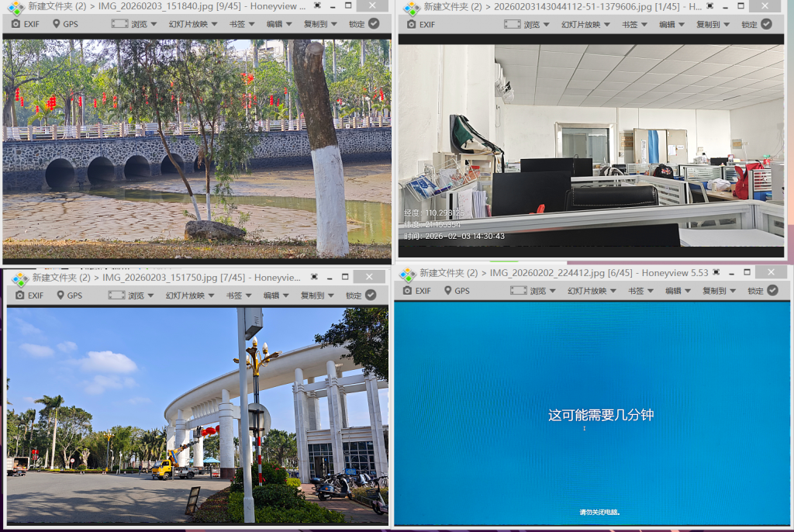Image resolution: width=794 pixels, height=532 pixels.
Task: Enter fullscreen in the IMG_20260203_151840 window
Action: tap(318, 5)
